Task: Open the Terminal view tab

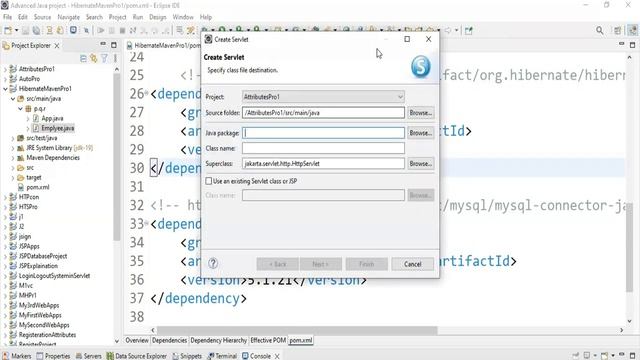Action: pyautogui.click(x=222, y=356)
